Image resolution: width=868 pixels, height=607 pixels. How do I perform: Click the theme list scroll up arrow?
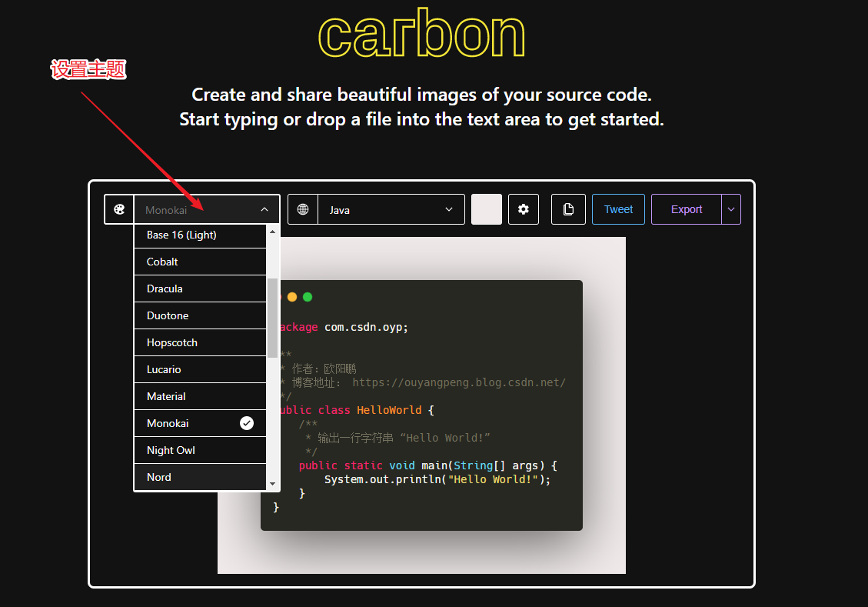272,232
